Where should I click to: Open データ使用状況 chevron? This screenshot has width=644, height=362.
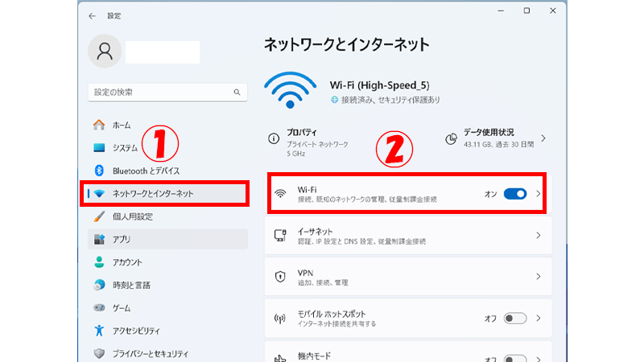(x=543, y=138)
